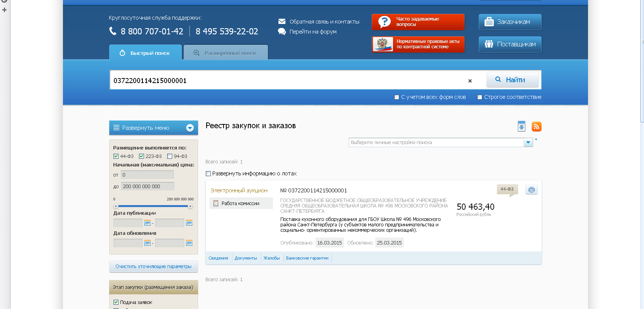Click the clipboard icon beside Работа комиссии
This screenshot has width=644, height=309.
[216, 203]
